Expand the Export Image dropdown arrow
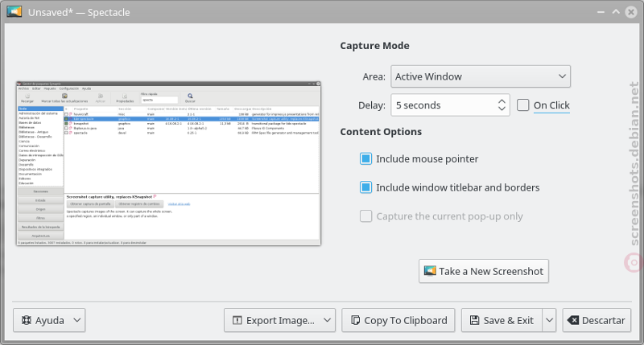Image resolution: width=644 pixels, height=345 pixels. click(x=328, y=320)
